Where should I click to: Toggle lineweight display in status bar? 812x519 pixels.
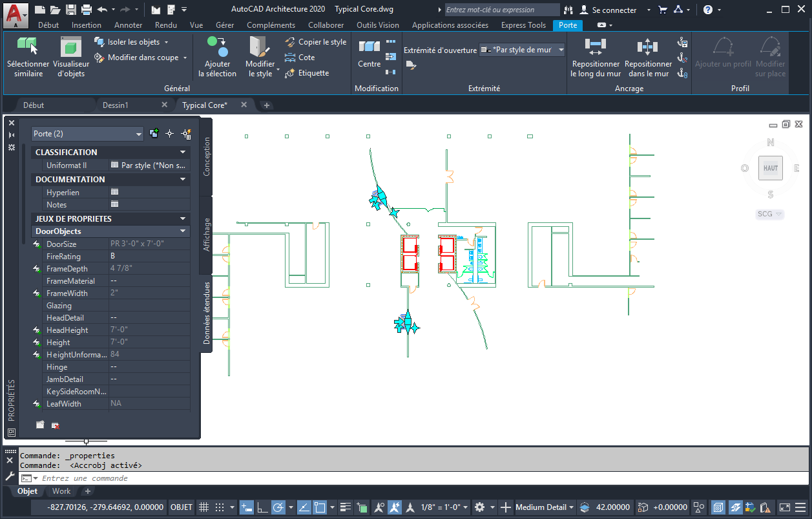(x=346, y=507)
